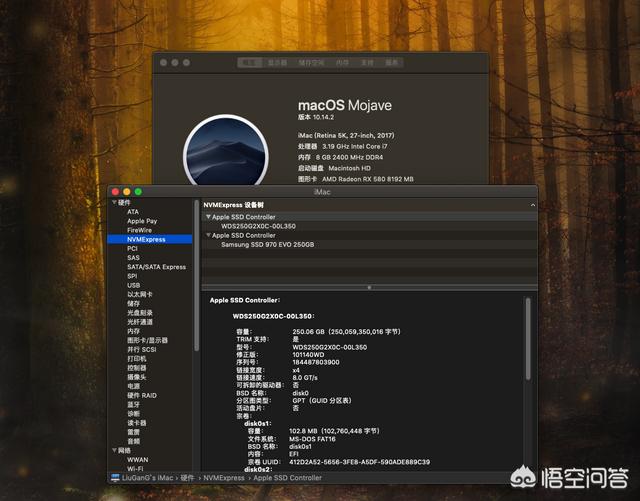Viewport: 640px width, 501px height.
Task: Select SATA/SATA Express in sidebar
Action: [x=156, y=267]
